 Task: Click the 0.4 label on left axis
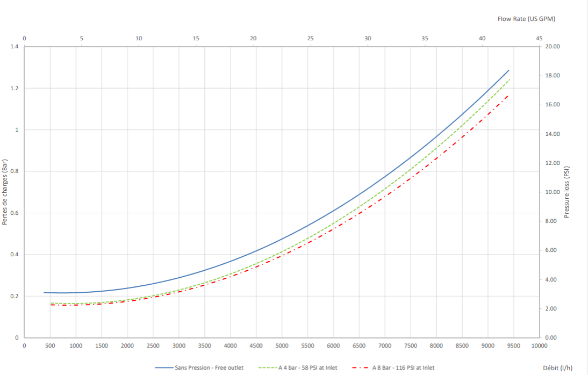(15, 255)
